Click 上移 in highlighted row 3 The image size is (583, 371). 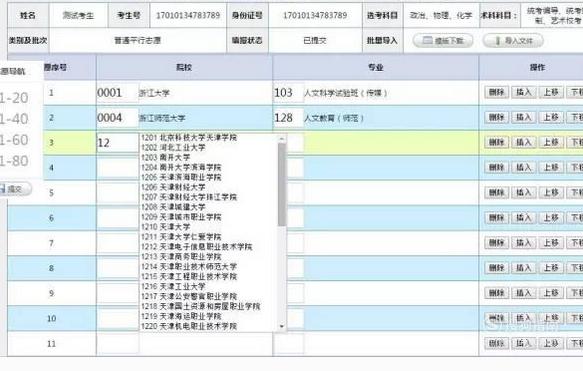coord(551,142)
